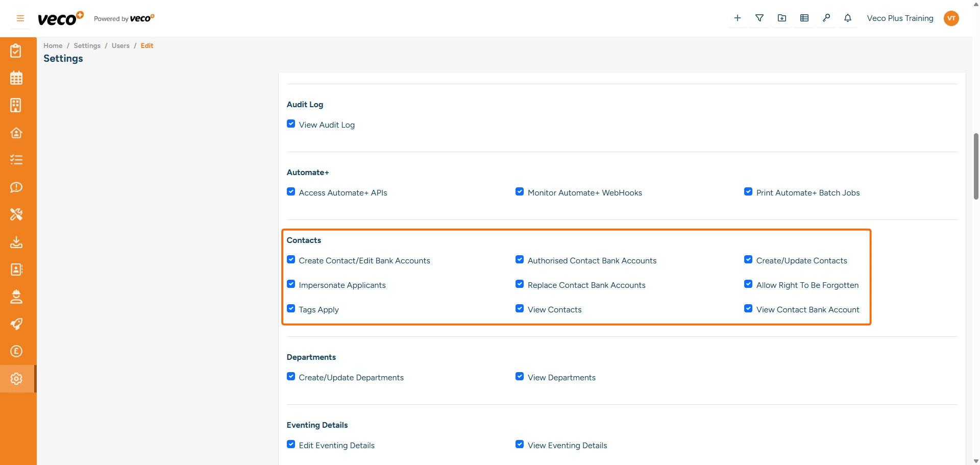Open the settings gear sidebar icon
Viewport: 980px width, 465px height.
16,379
